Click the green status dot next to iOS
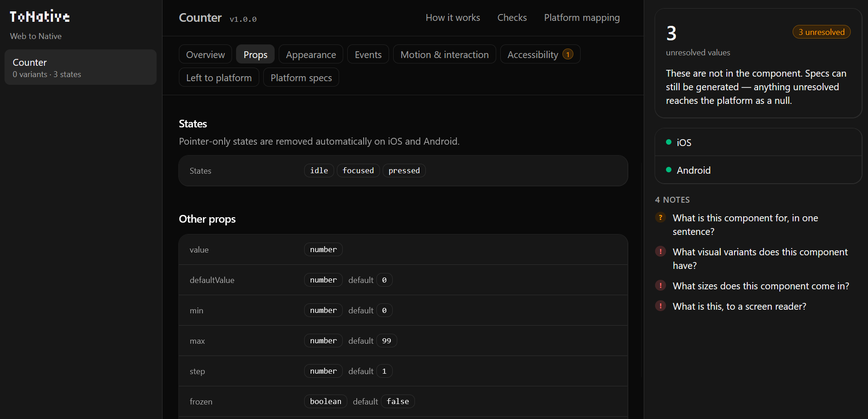Screen dimensions: 868x419 (x=669, y=142)
